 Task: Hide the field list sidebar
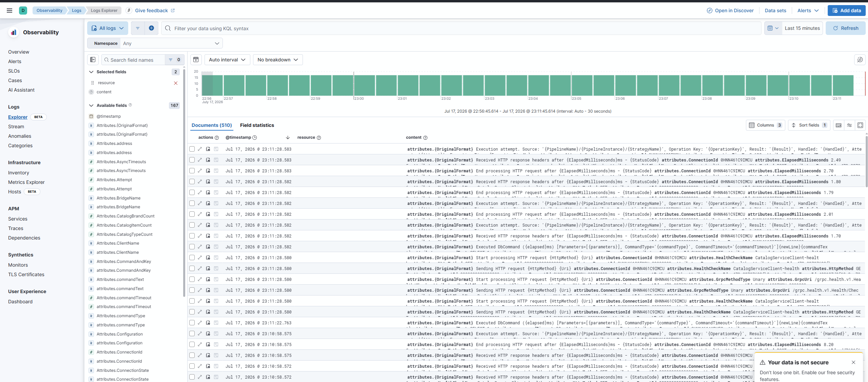pos(93,60)
